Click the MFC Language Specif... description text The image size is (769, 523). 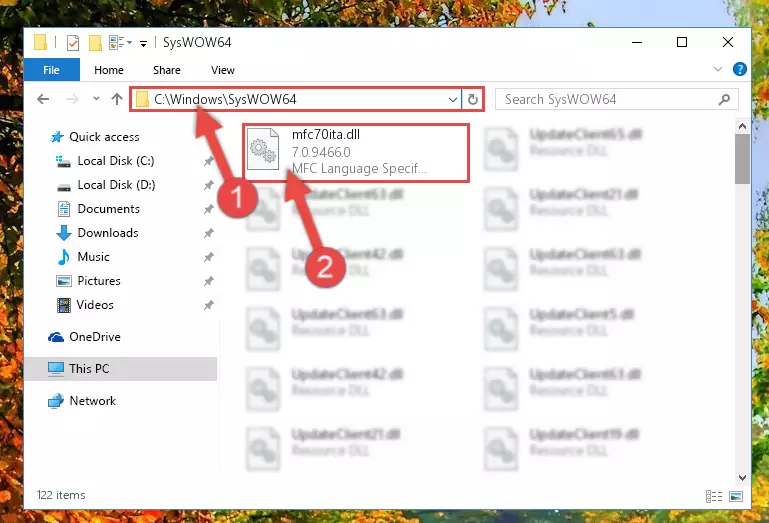coord(359,168)
